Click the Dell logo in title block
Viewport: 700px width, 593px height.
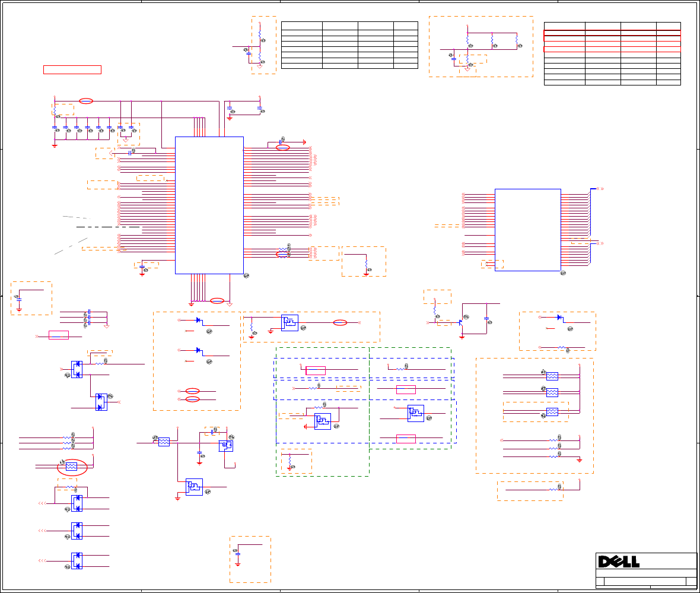[x=619, y=562]
